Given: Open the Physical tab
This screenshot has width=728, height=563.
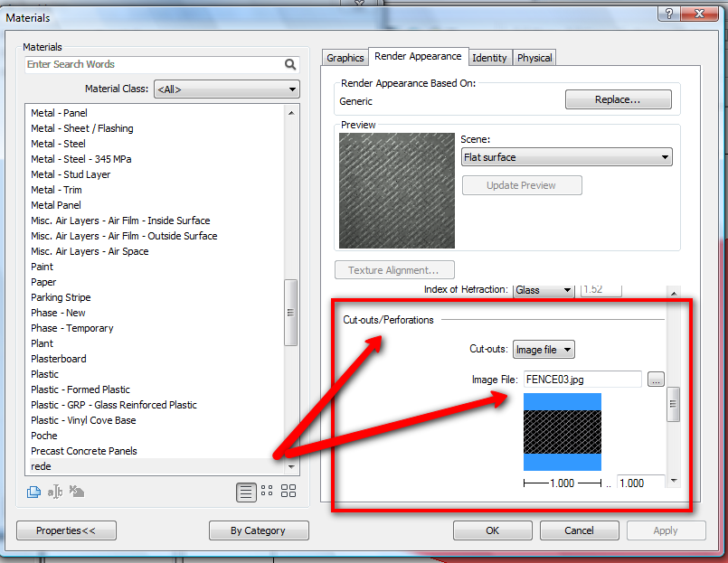Looking at the screenshot, I should coord(534,58).
